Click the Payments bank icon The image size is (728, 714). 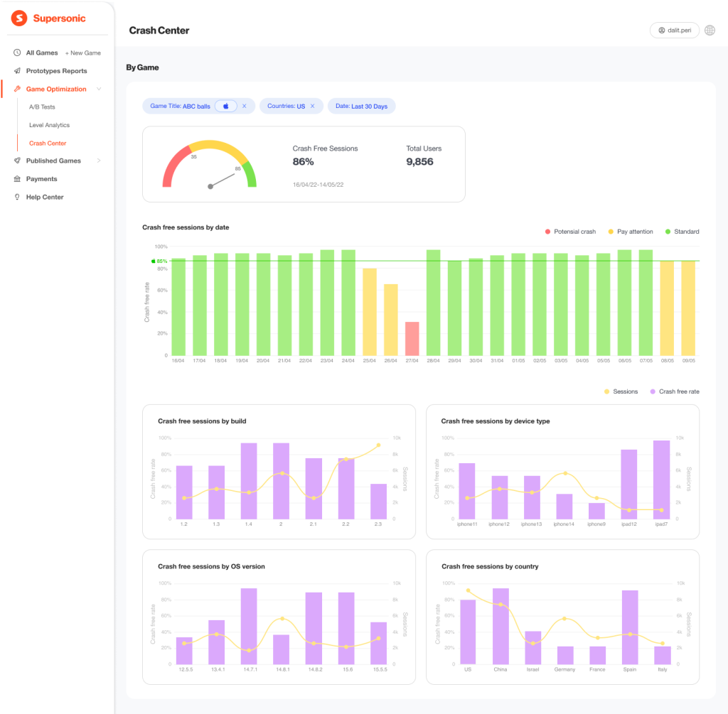(x=17, y=179)
